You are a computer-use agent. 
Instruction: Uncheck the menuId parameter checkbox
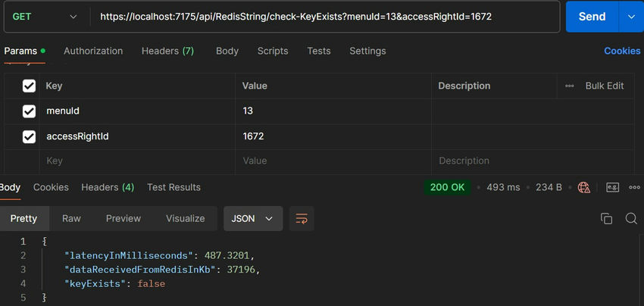pyautogui.click(x=29, y=111)
